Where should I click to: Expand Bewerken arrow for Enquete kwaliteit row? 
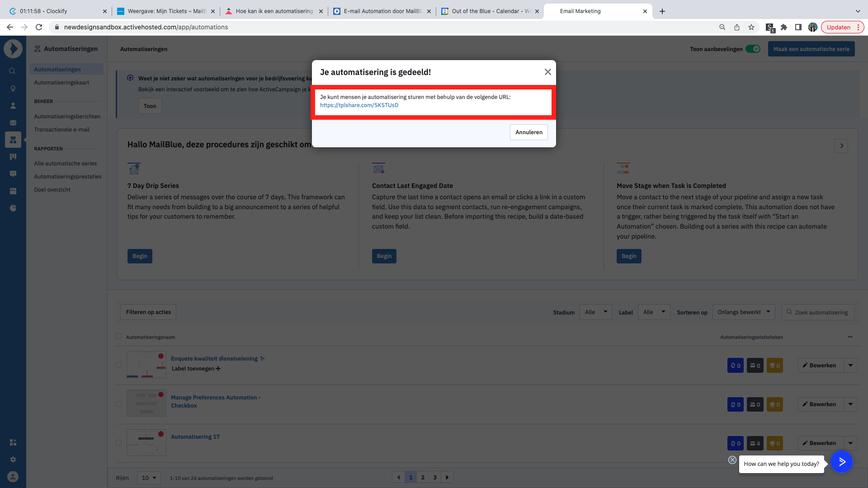(850, 366)
